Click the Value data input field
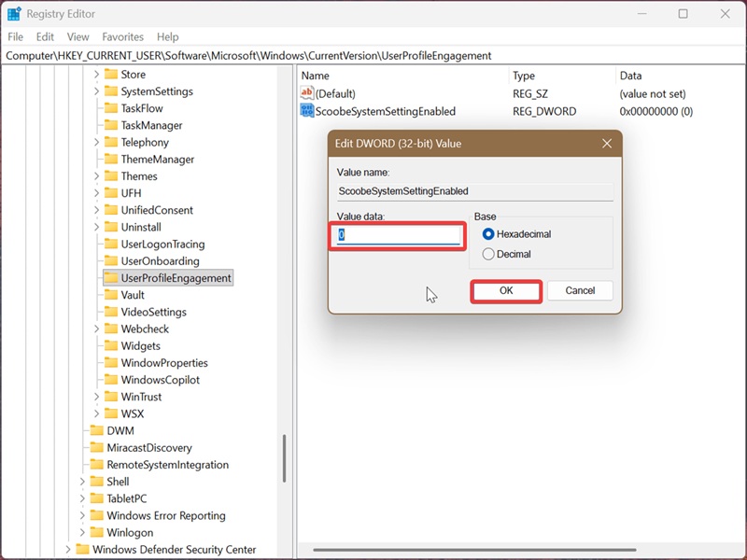 tap(398, 235)
